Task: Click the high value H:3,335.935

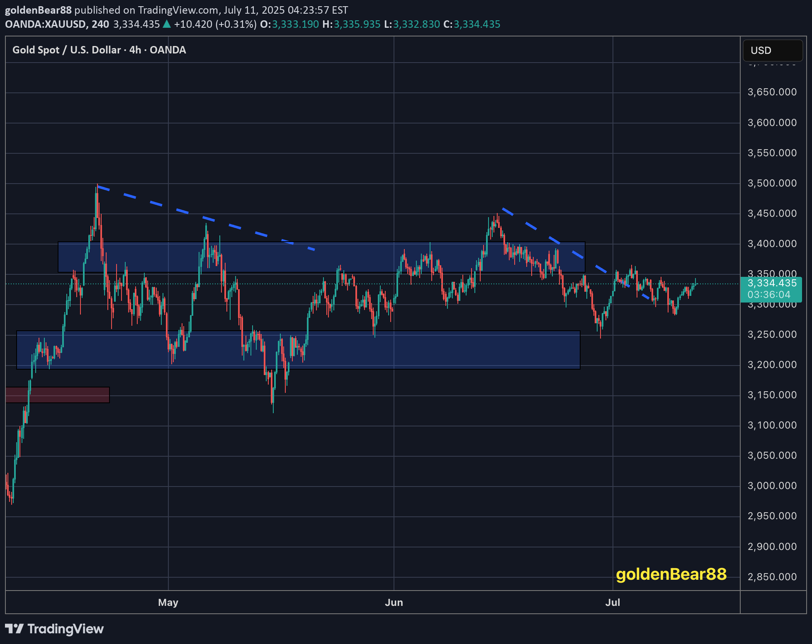Action: pyautogui.click(x=352, y=24)
